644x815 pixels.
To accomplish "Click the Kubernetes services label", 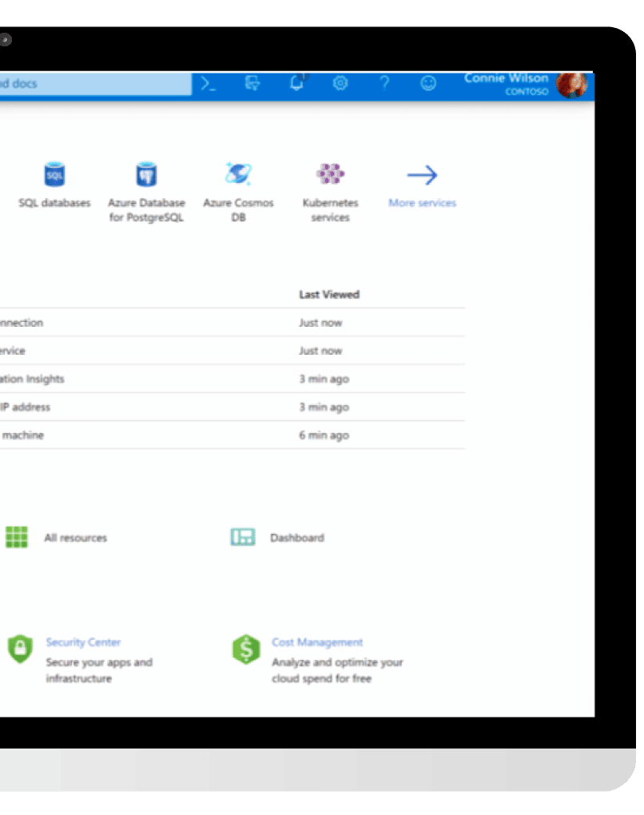I will (331, 210).
